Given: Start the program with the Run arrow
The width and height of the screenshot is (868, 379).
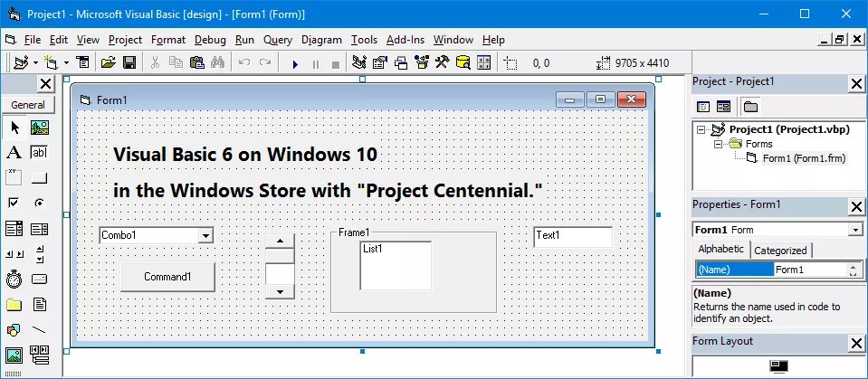Looking at the screenshot, I should 295,64.
